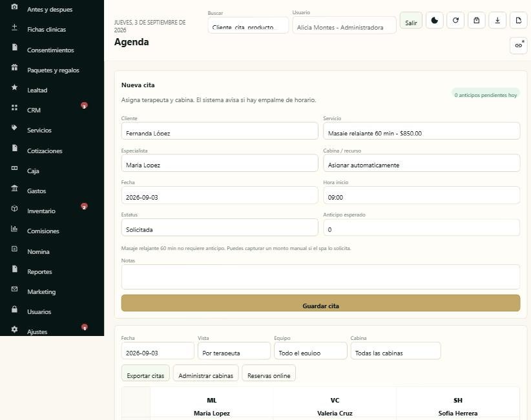The width and height of the screenshot is (531, 420).
Task: Click the Inventario box icon
Action: click(x=14, y=208)
